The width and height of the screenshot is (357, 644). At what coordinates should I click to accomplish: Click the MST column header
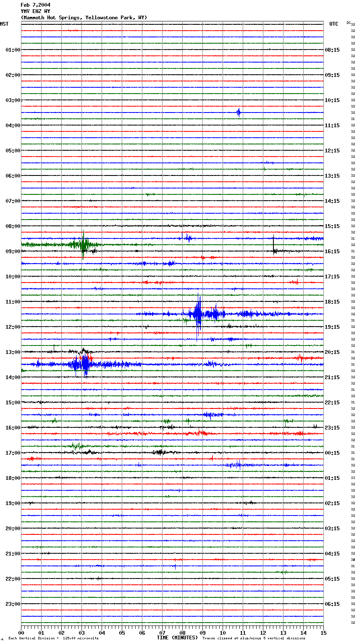click(4, 24)
